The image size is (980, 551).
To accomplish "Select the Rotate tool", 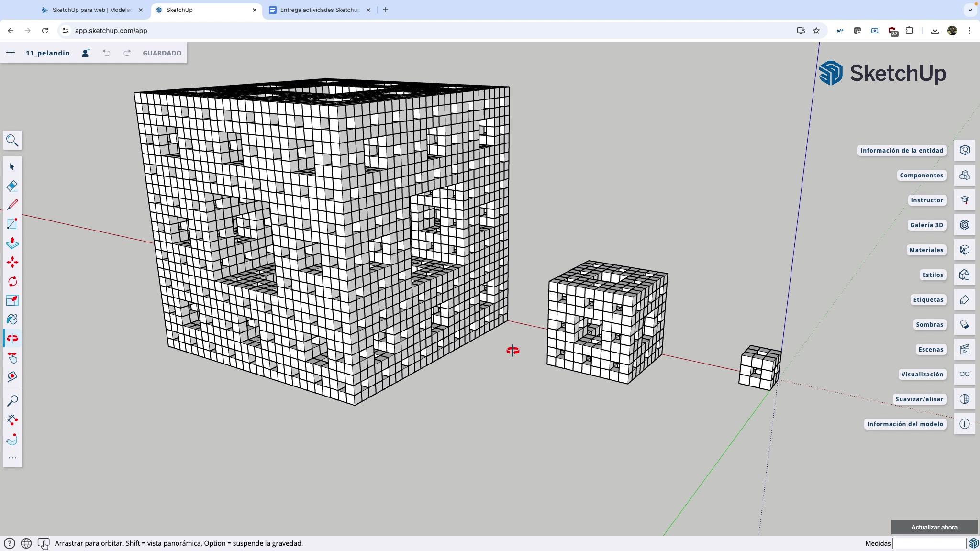I will click(12, 281).
